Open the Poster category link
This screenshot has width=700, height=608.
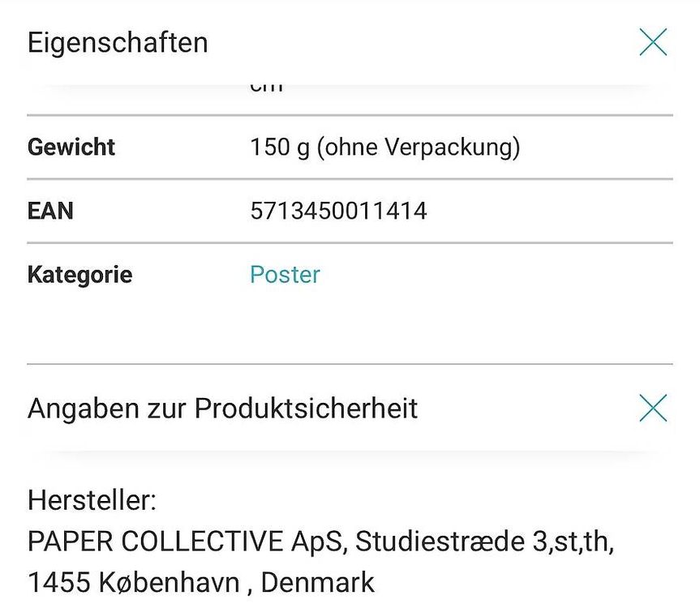[285, 274]
